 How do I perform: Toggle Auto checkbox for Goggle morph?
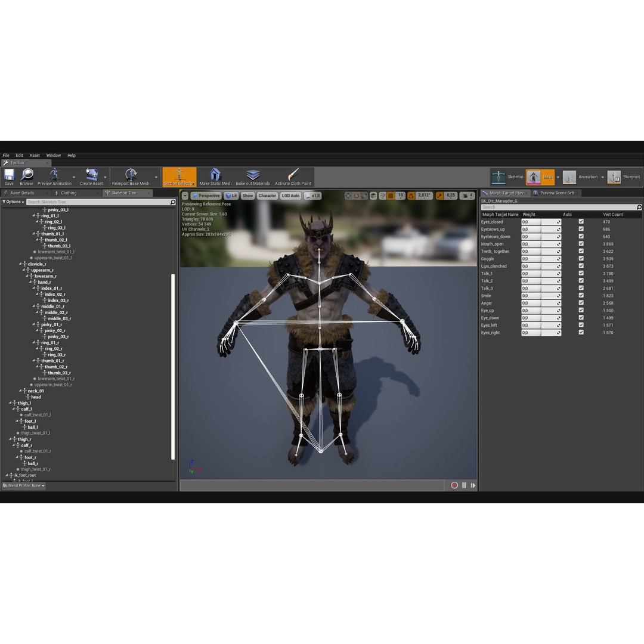tap(581, 258)
